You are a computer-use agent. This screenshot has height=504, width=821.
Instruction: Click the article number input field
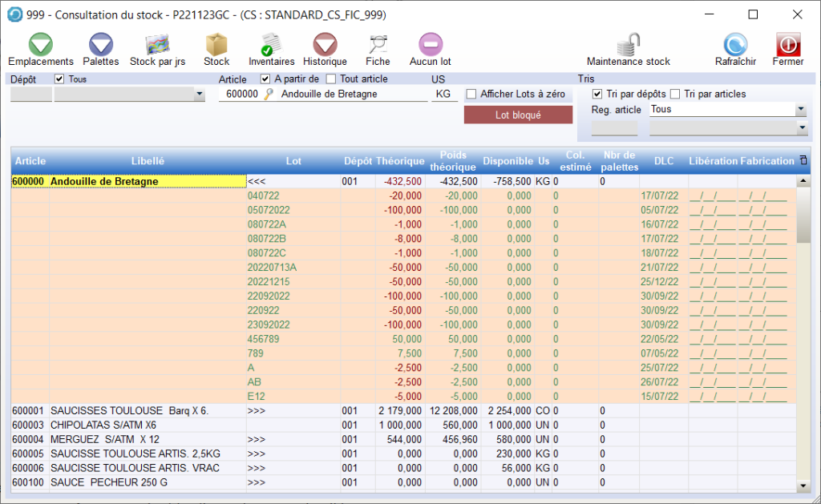click(239, 94)
